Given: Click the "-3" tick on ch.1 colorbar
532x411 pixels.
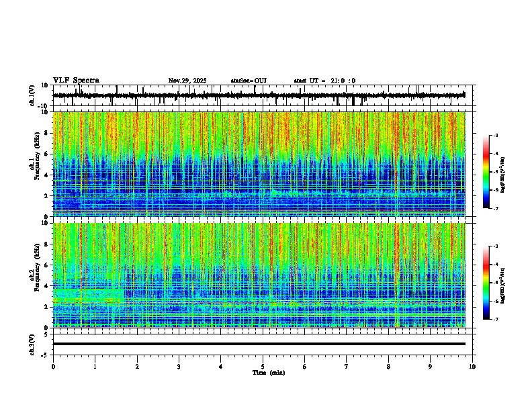Looking at the screenshot, I should [x=495, y=136].
